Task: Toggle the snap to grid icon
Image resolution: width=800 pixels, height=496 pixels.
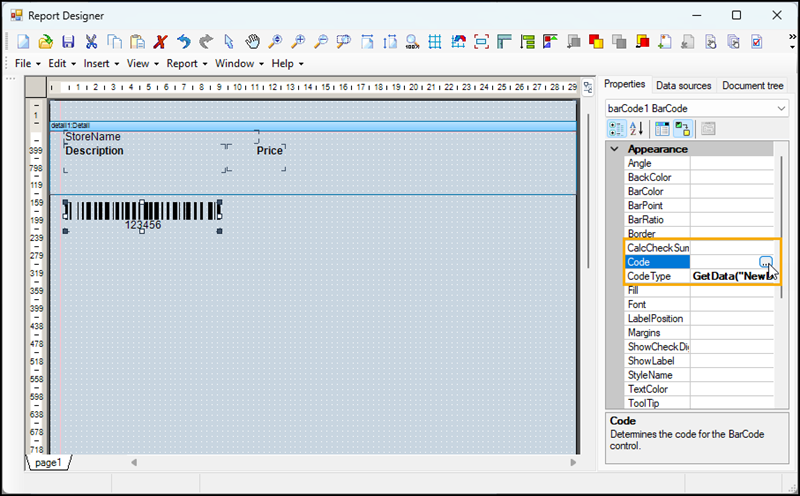Action: pos(458,41)
